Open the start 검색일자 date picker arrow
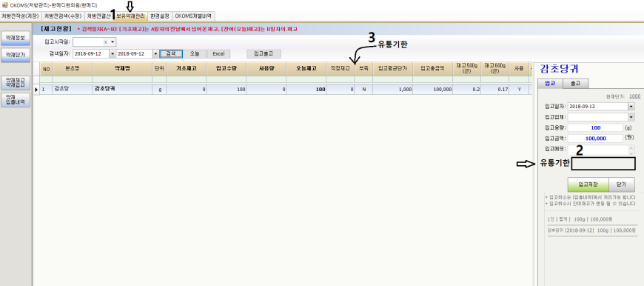 click(x=113, y=54)
